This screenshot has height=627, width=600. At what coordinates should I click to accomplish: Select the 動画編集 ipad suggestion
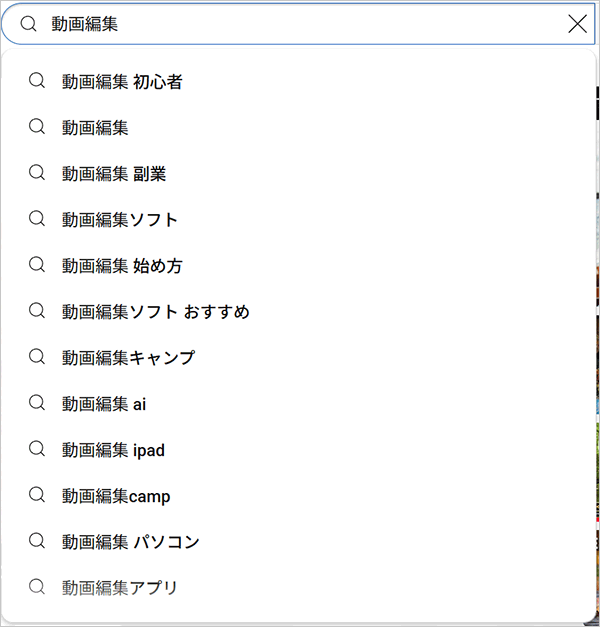[113, 450]
